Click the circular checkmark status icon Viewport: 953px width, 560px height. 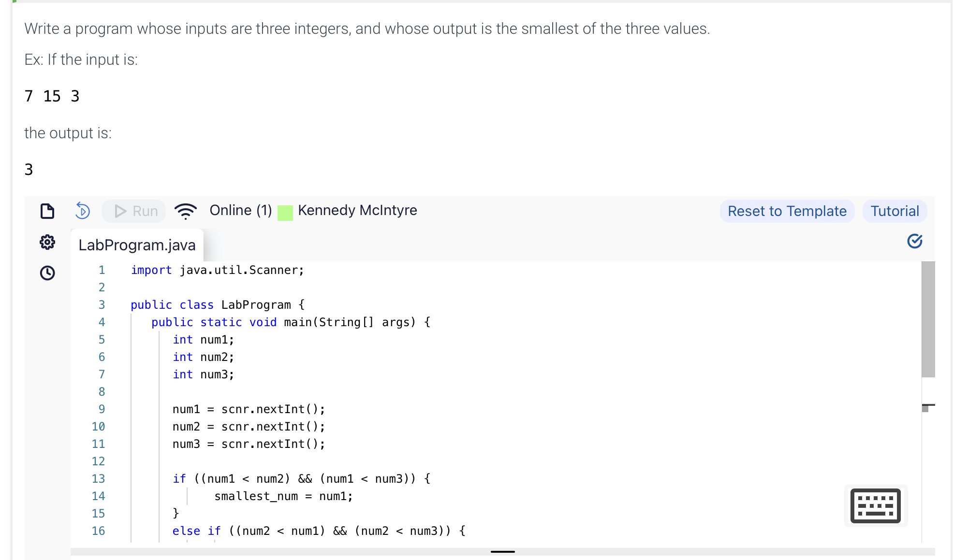pos(914,241)
